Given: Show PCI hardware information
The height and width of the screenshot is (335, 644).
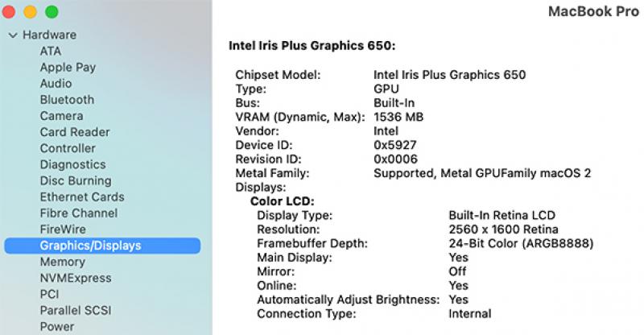Looking at the screenshot, I should pos(49,294).
